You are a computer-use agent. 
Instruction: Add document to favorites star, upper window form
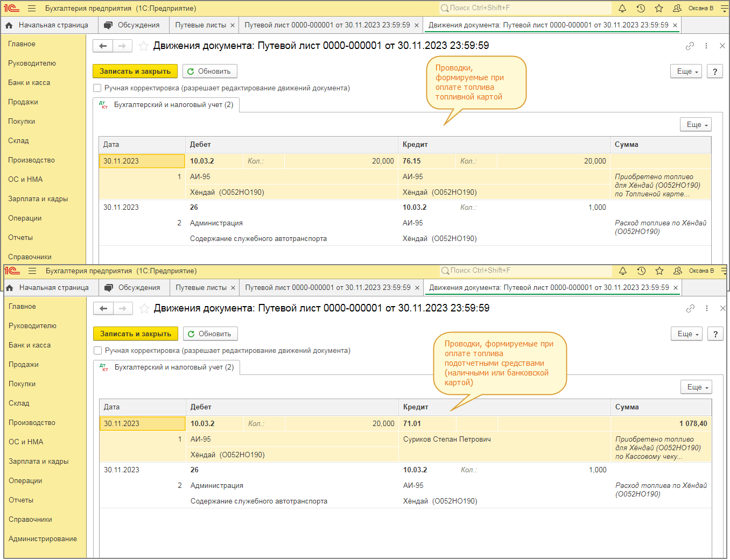click(x=144, y=46)
